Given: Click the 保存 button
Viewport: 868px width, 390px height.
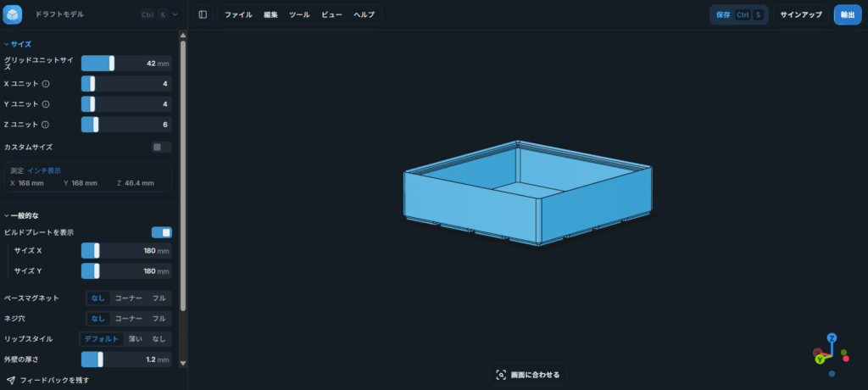Looking at the screenshot, I should pos(739,15).
